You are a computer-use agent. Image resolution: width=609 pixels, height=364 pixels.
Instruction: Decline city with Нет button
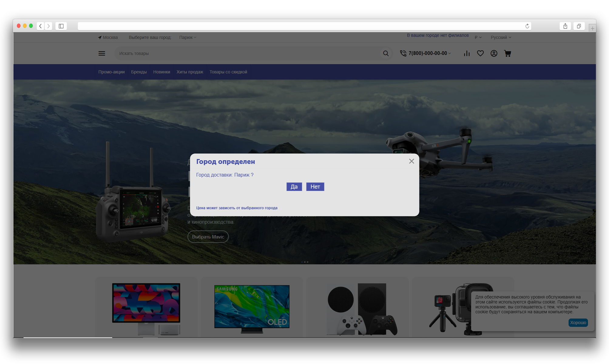(x=315, y=187)
